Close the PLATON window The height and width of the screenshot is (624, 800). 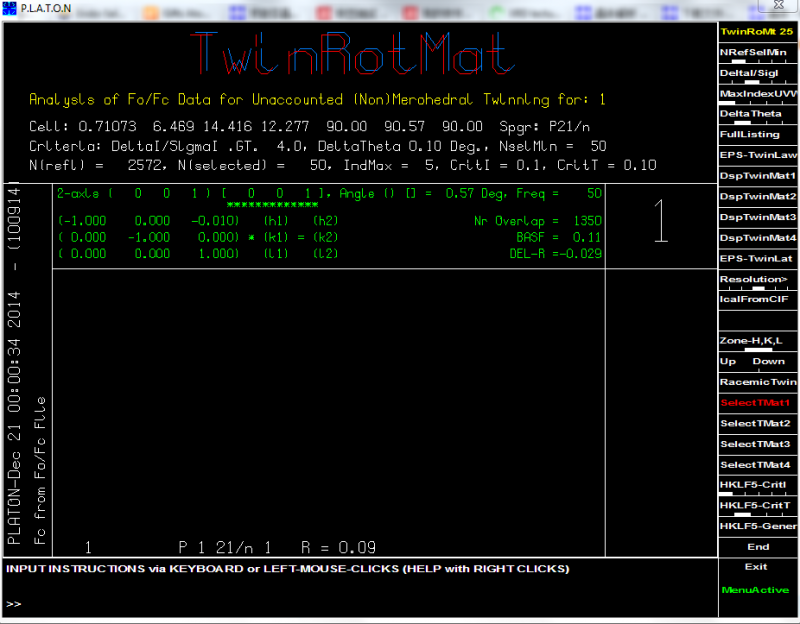coord(778,5)
